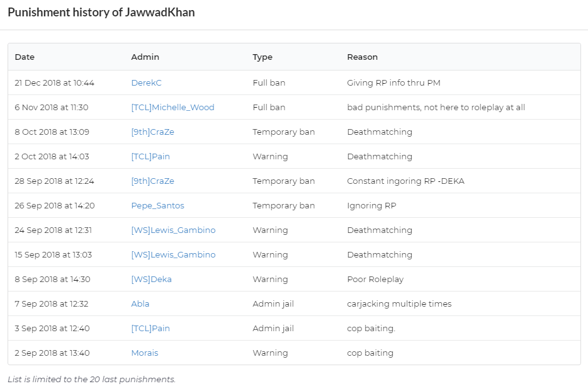Open Pepe_Santos admin link
Screen dimensions: 588x391
tap(157, 205)
